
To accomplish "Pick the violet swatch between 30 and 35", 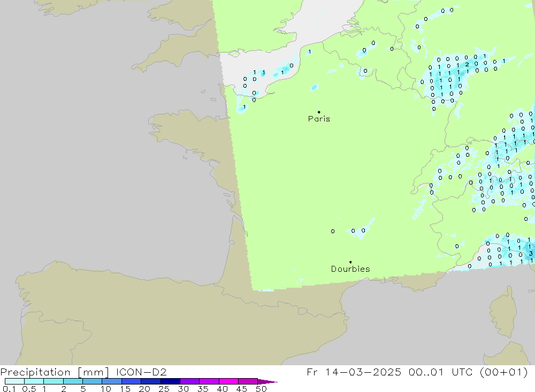I will tap(190, 381).
